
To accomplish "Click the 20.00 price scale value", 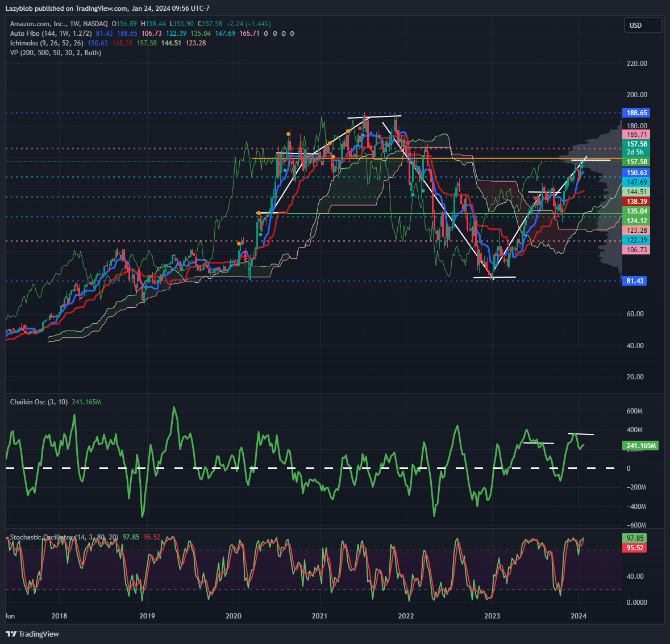I will point(635,377).
